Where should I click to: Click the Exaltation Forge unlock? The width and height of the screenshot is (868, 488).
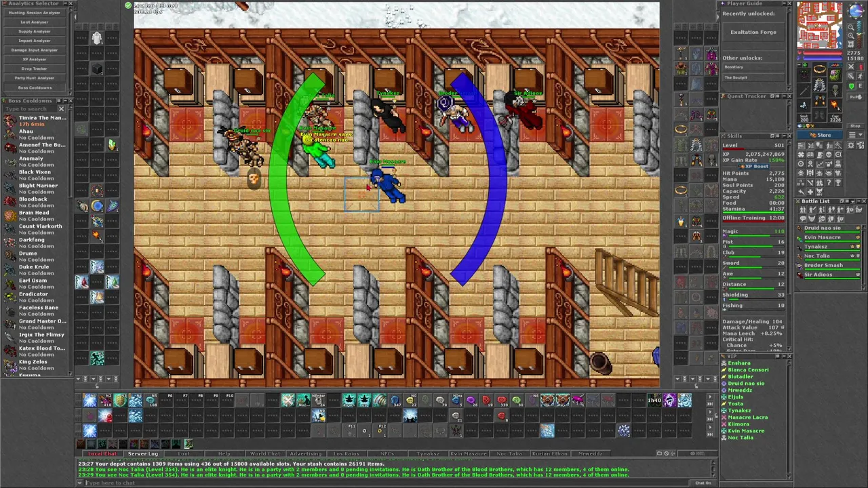[x=753, y=32]
